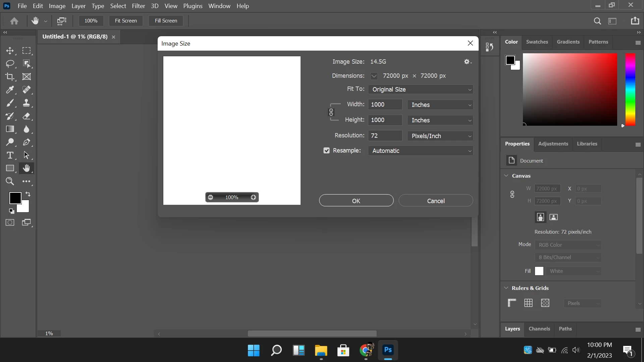644x362 pixels.
Task: Select the Clone Stamp tool
Action: coord(26,103)
